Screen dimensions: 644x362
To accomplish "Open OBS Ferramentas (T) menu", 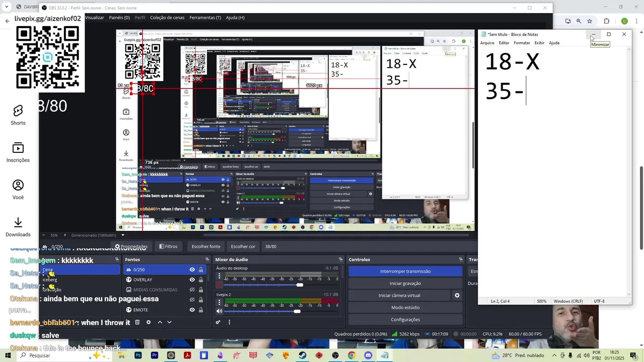I will [x=205, y=18].
